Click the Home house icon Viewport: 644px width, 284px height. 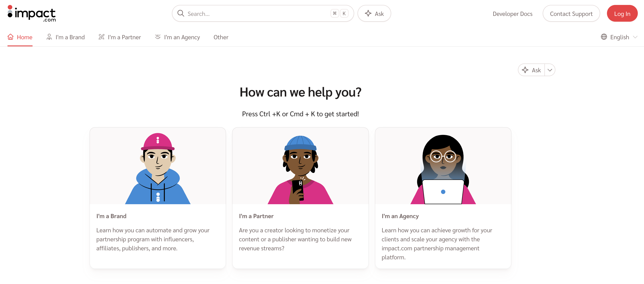(10, 37)
